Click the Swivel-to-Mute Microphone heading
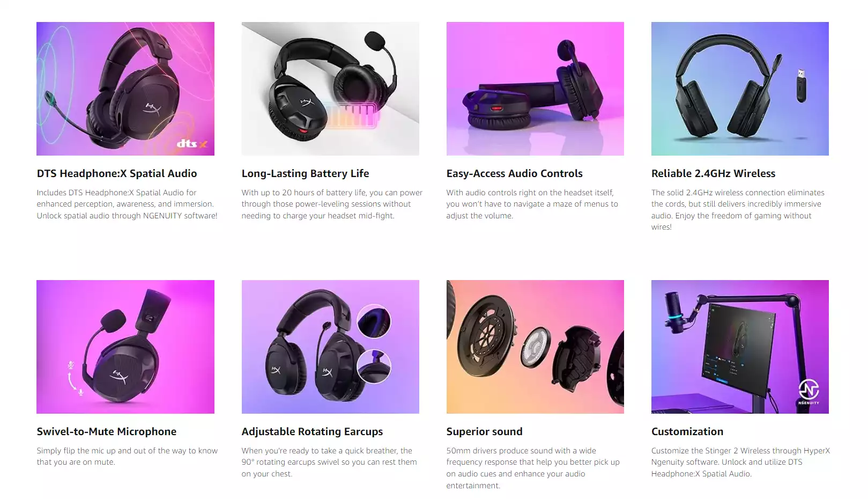This screenshot has width=868, height=499. [107, 431]
